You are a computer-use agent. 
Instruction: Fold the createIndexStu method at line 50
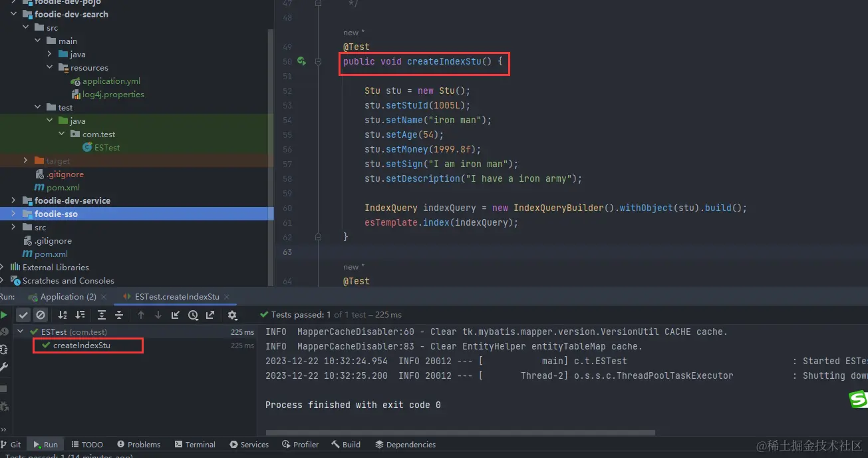point(318,61)
